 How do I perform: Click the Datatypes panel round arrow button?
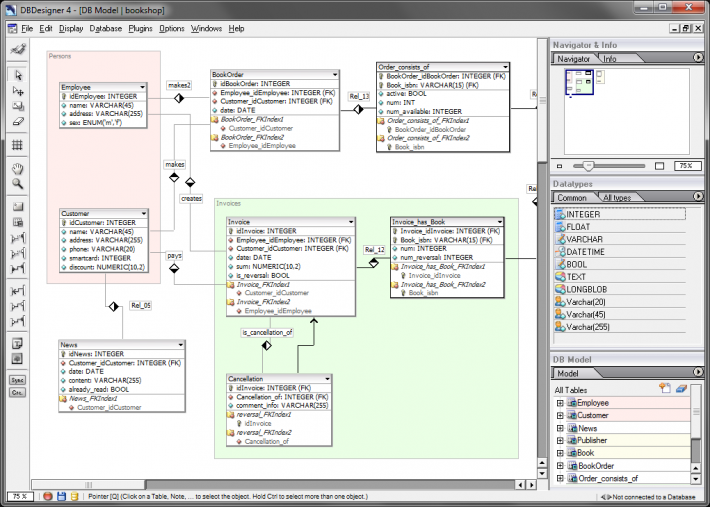coord(698,196)
